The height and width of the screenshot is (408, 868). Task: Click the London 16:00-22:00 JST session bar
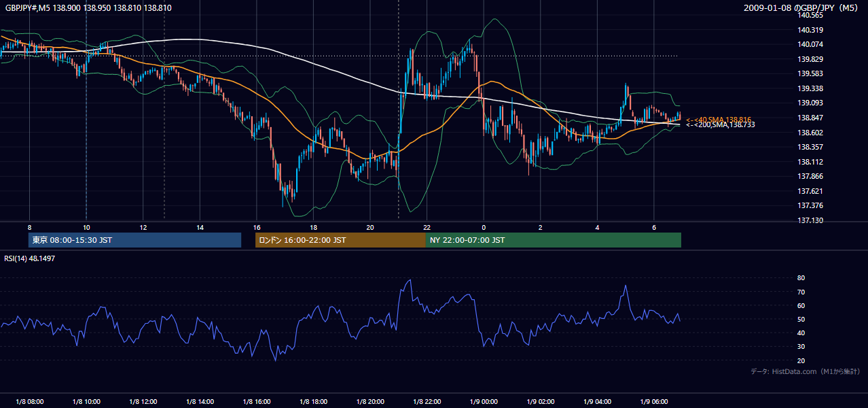click(340, 240)
